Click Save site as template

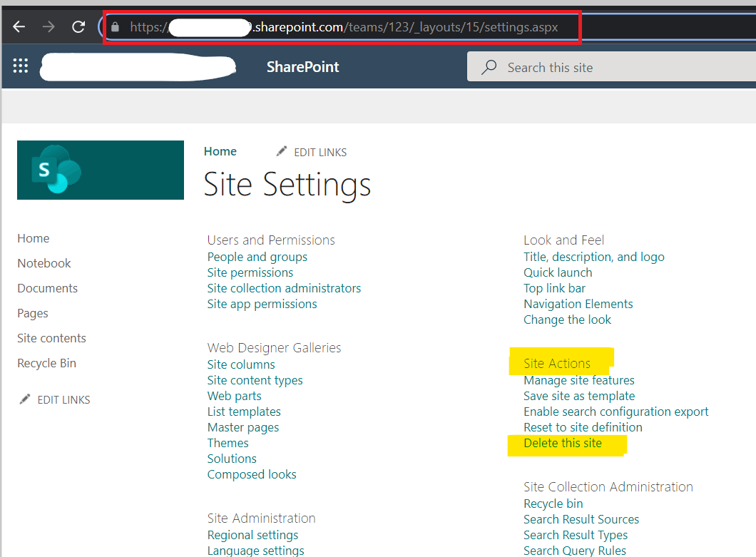click(x=578, y=396)
